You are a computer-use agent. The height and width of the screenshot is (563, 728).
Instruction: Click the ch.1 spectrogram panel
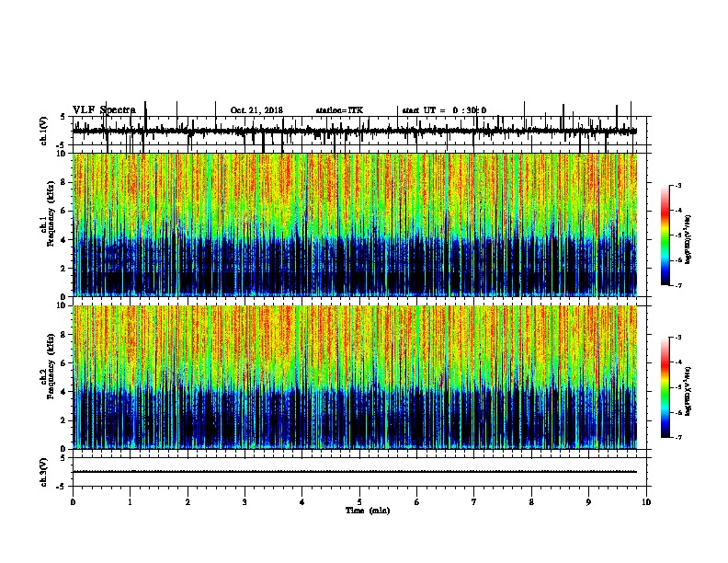coord(355,224)
